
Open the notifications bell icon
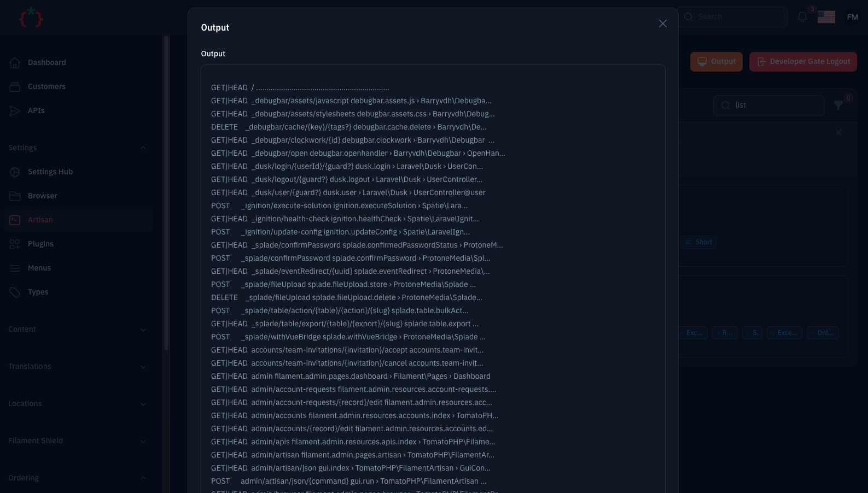point(802,17)
